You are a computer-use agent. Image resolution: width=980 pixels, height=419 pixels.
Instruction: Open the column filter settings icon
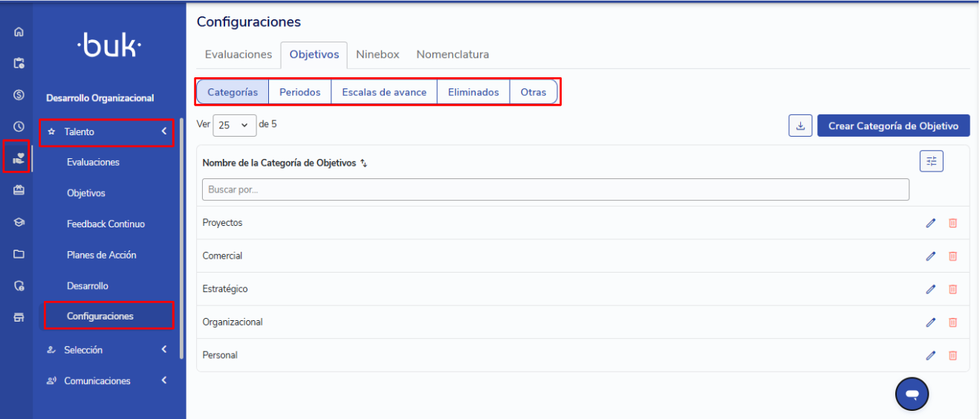coord(931,161)
